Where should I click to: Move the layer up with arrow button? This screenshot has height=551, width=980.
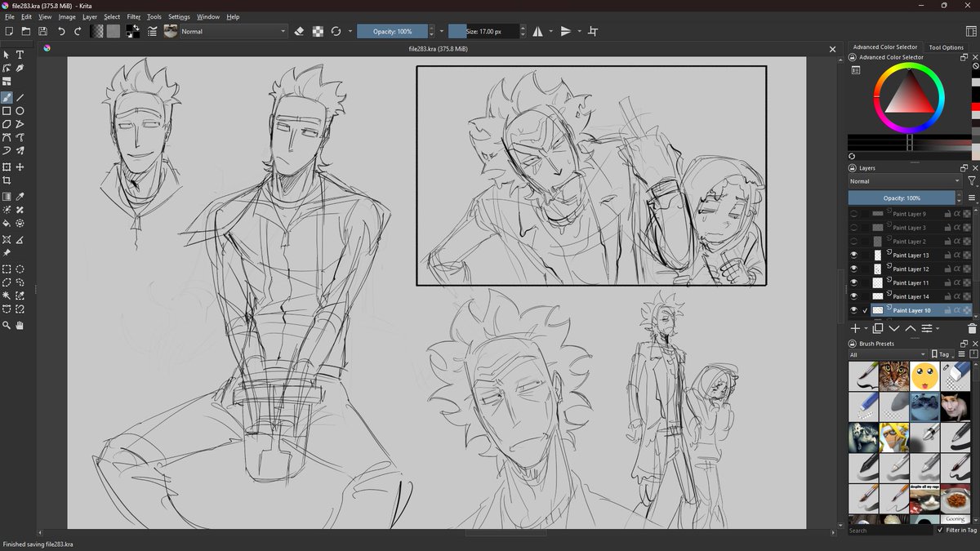911,328
